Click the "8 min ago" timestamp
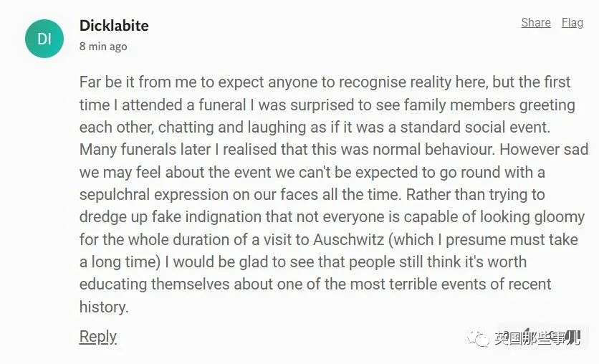The width and height of the screenshot is (599, 364). 103,47
